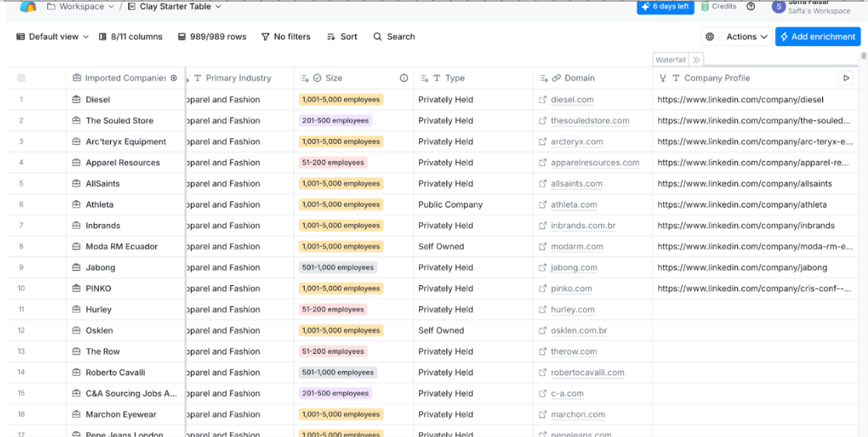Click the Credits database icon
Screen dimensions: 868x437
(x=705, y=6)
